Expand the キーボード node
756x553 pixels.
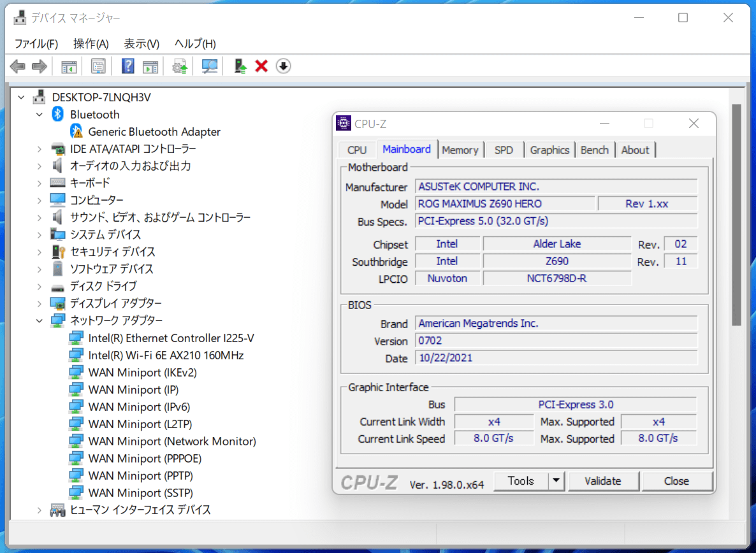click(x=40, y=183)
